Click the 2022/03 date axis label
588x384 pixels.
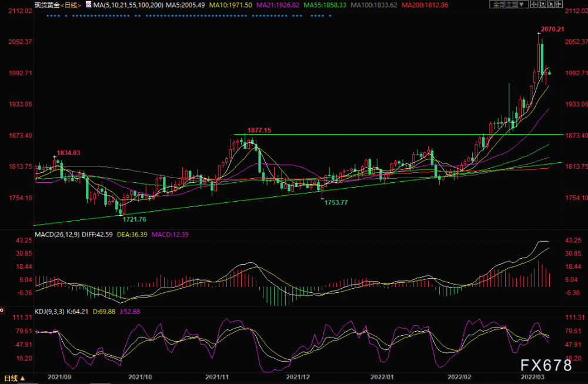[x=533, y=376]
